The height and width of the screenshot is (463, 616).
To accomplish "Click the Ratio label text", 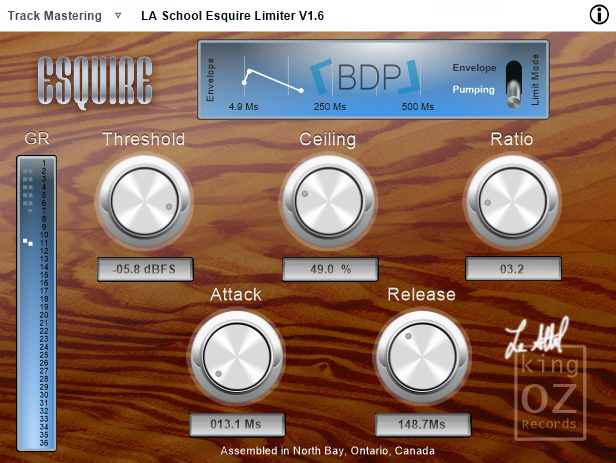I will (512, 139).
